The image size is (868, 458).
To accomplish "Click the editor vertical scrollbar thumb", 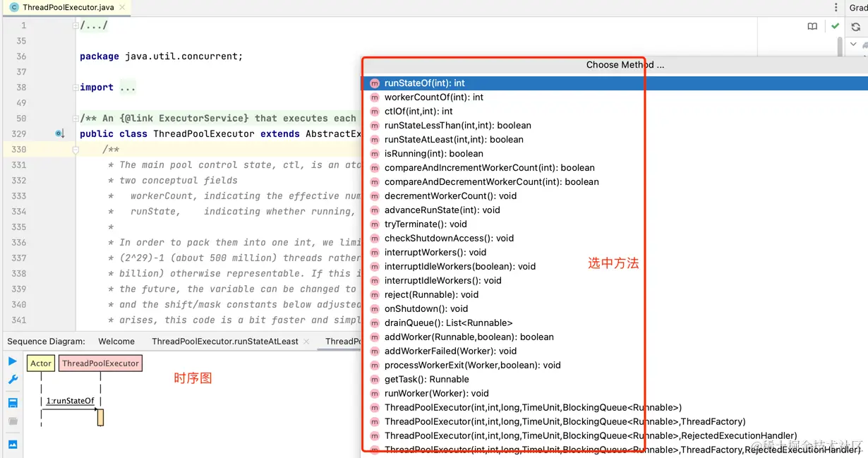I will point(840,46).
